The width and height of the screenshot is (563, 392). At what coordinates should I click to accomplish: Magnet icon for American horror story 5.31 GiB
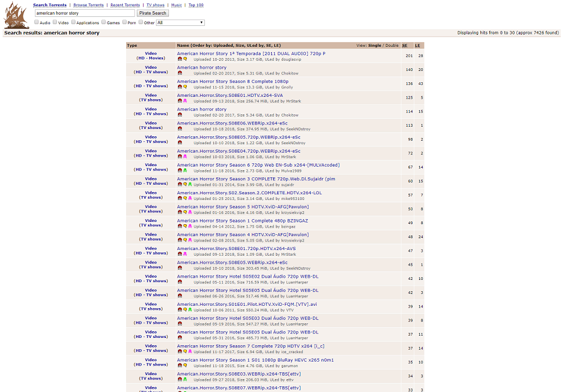pyautogui.click(x=180, y=73)
